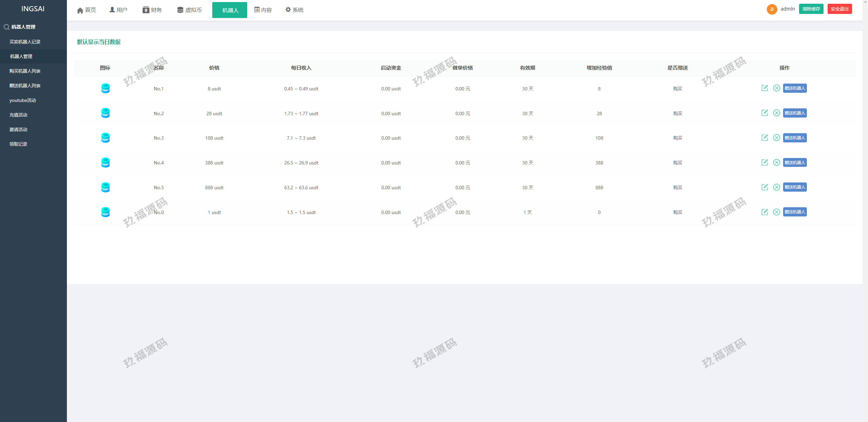Screen dimensions: 868x422
Task: Click the edit icon for robot No.3
Action: coord(764,138)
